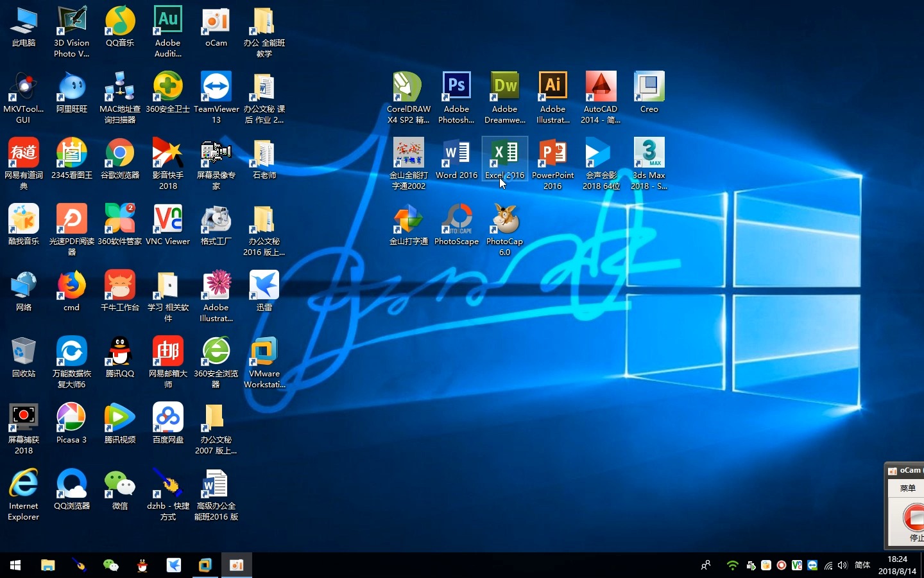
Task: Click the red 停止 stop button in oCam
Action: (x=913, y=521)
